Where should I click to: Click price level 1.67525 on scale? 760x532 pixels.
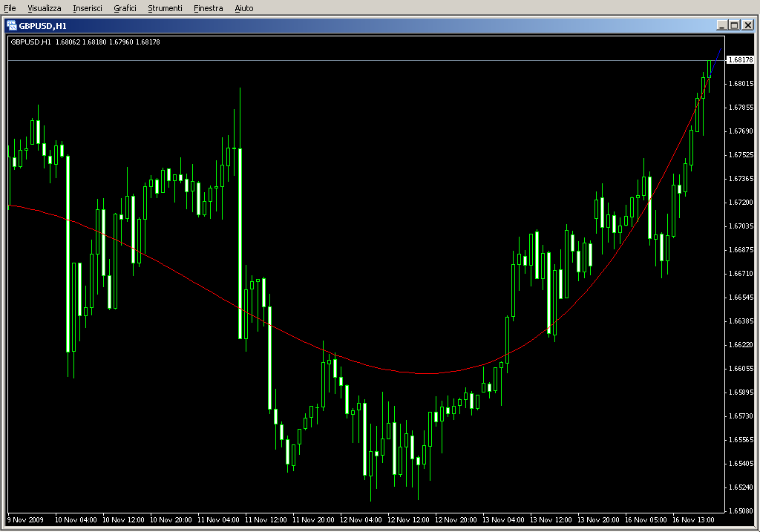pos(741,155)
